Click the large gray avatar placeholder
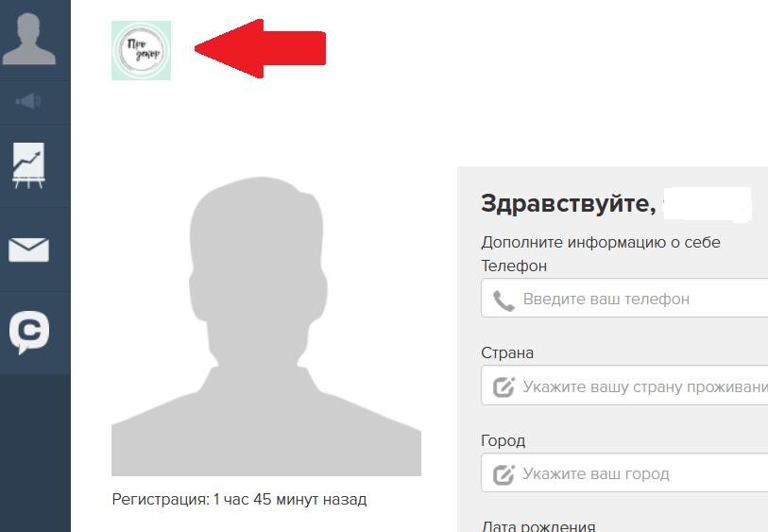The width and height of the screenshot is (768, 532). tap(266, 326)
